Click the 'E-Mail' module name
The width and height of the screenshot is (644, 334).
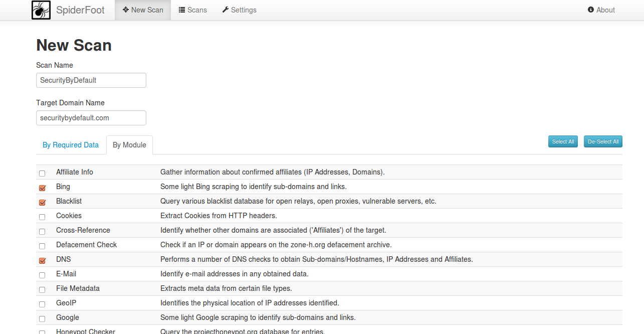click(66, 274)
